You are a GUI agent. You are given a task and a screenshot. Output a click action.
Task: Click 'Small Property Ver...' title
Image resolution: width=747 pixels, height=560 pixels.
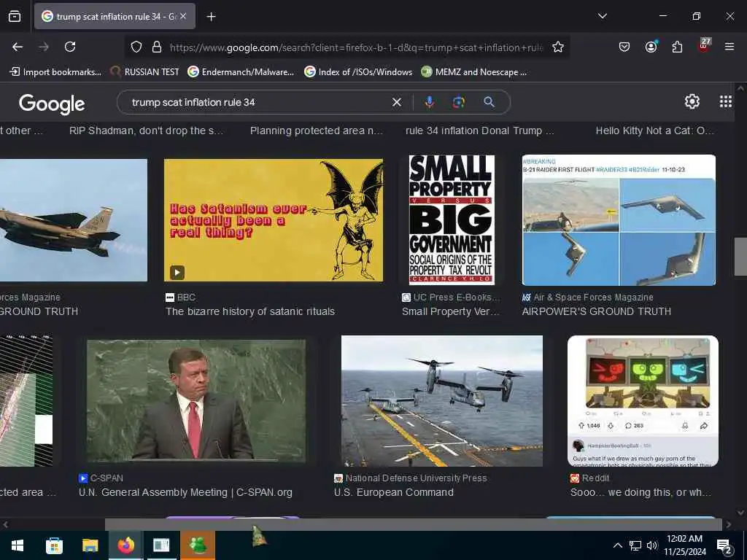coord(451,311)
